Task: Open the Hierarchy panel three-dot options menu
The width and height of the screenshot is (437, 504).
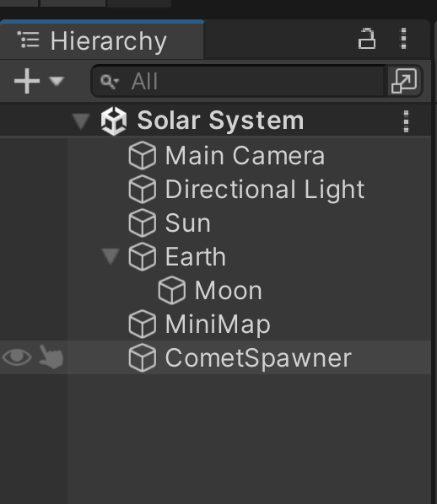Action: coord(403,39)
